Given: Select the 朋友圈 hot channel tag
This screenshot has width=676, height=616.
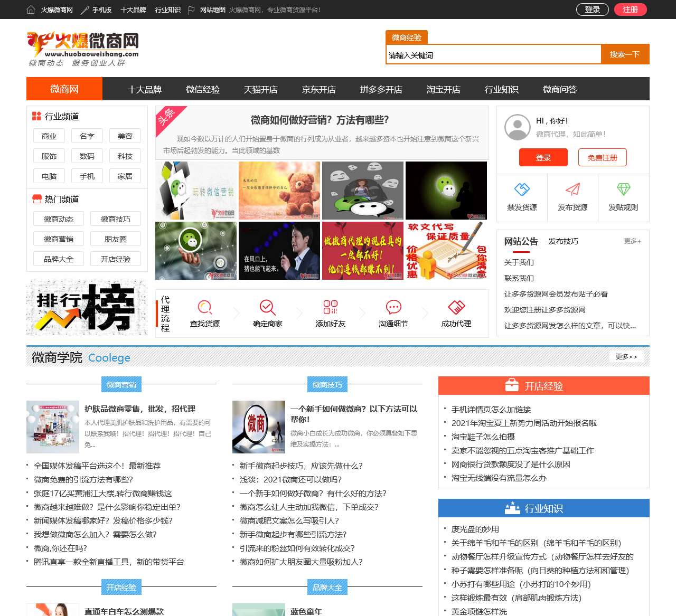Looking at the screenshot, I should pos(116,239).
